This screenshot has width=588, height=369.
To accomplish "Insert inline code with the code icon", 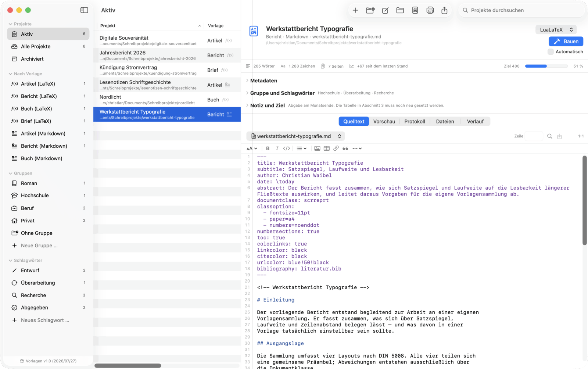I will click(x=287, y=148).
